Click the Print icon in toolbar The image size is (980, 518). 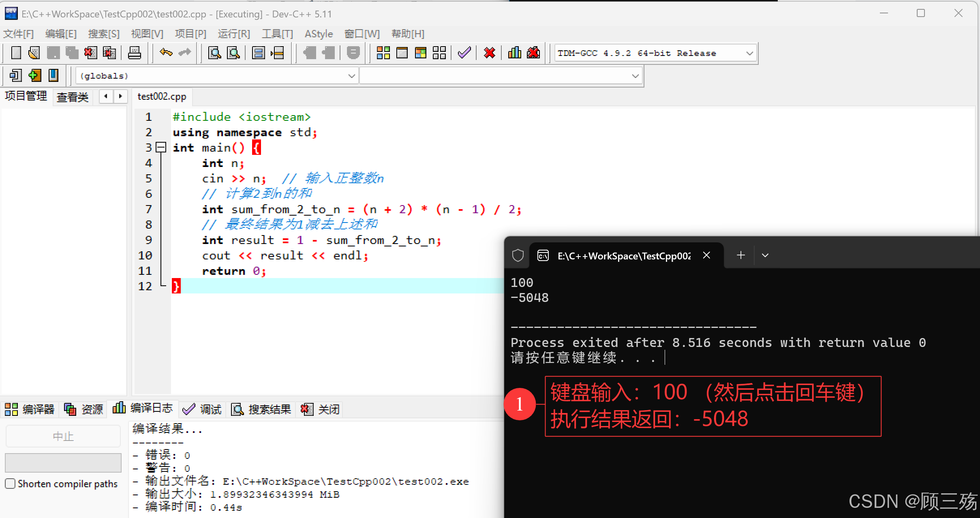(134, 53)
